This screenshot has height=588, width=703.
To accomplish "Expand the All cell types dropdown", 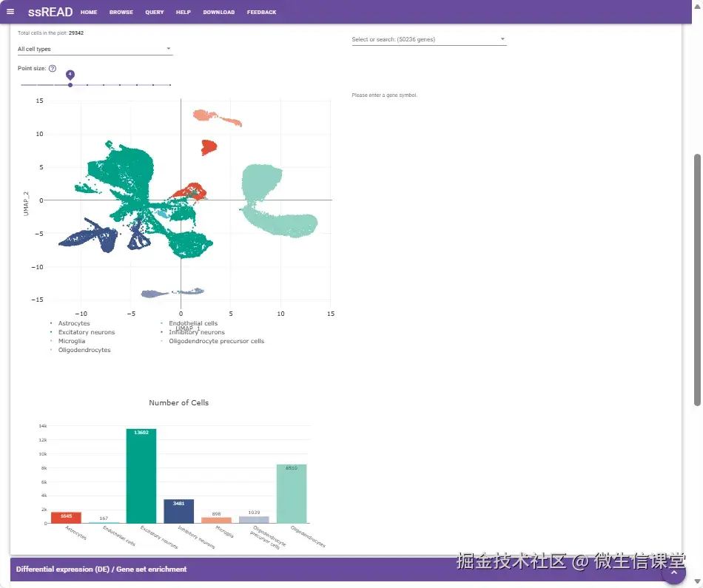I will click(95, 49).
